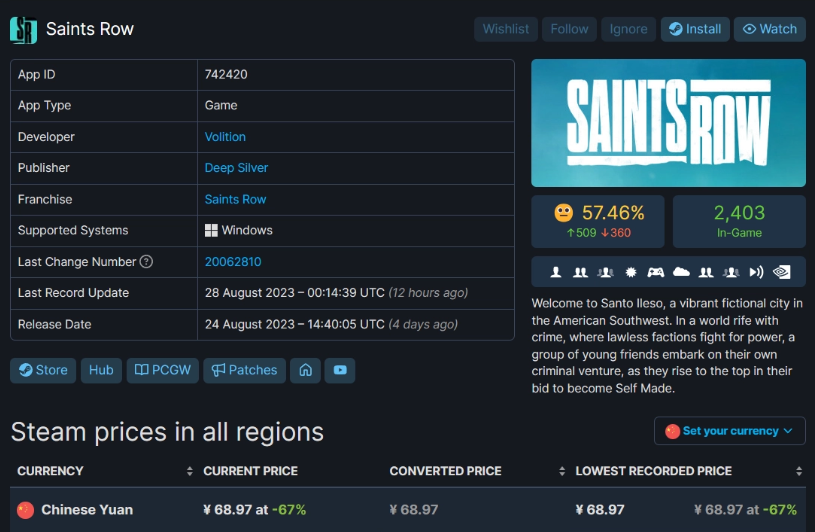
Task: Click the two-person icon beside the single-player icon
Action: [x=580, y=272]
